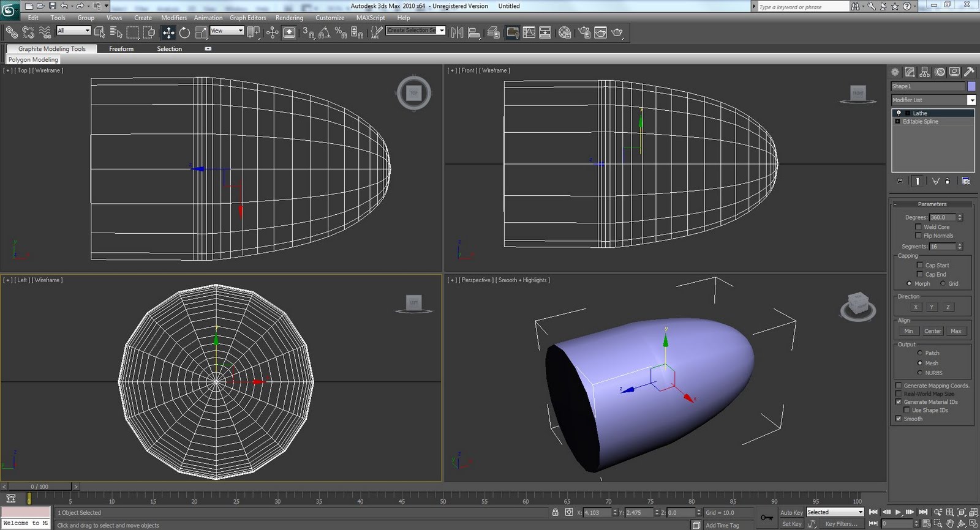Turn on the Cap End checkbox

[x=919, y=274]
